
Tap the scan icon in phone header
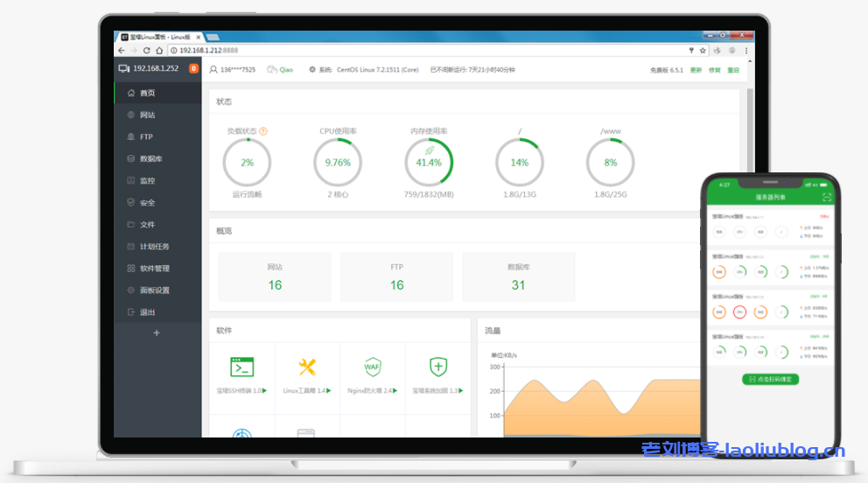click(827, 198)
